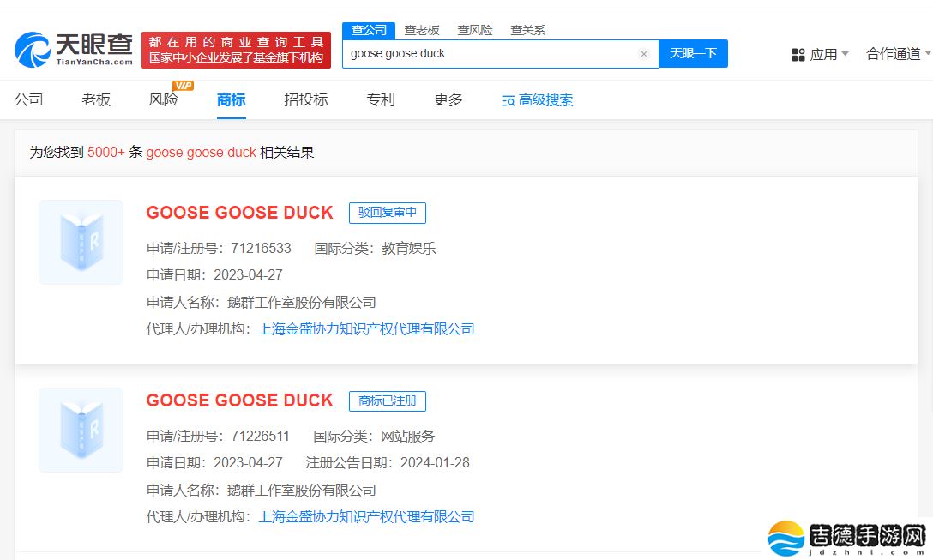
Task: Open the 更多 navigation menu
Action: (x=448, y=99)
